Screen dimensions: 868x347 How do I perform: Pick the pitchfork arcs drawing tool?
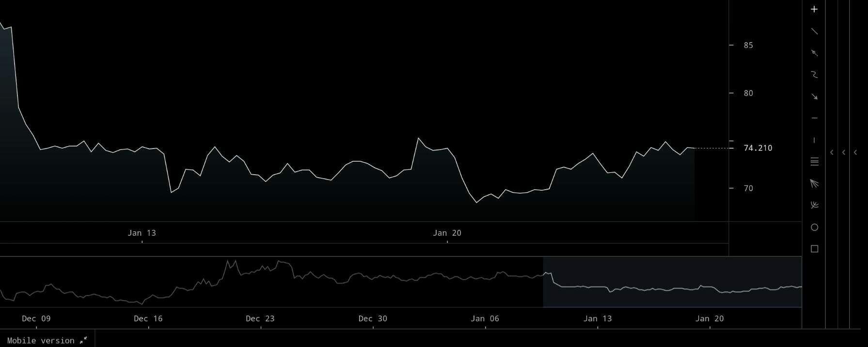click(814, 205)
